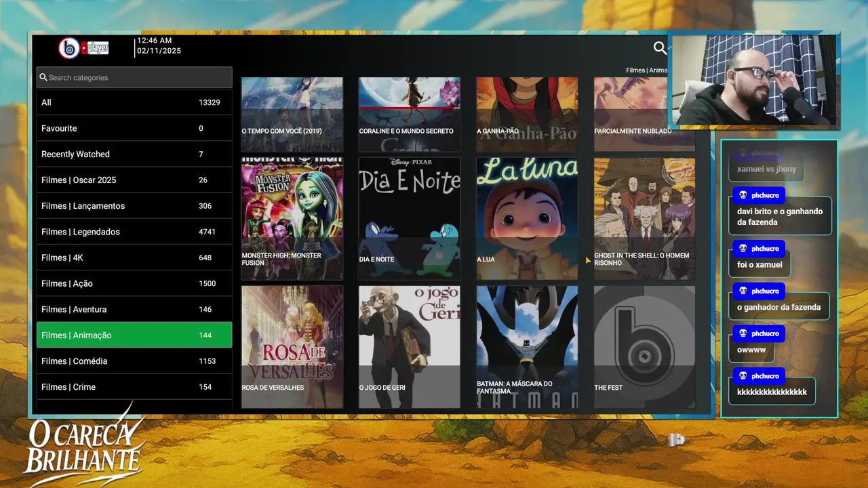Viewport: 868px width, 488px height.
Task: Select highlighted Filmes | Animação category
Action: click(134, 335)
